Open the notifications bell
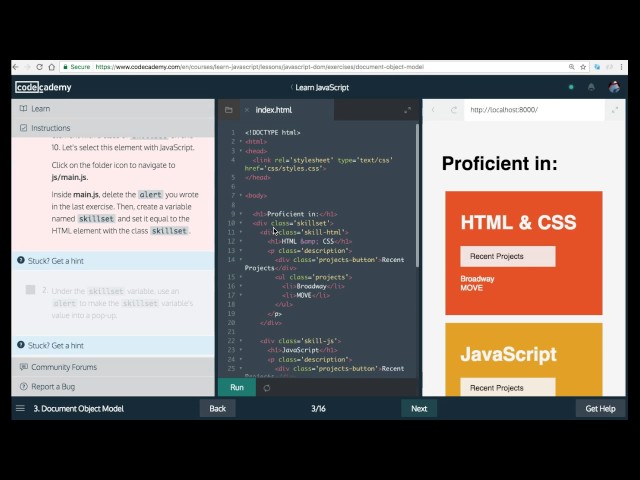640x480 pixels. click(x=591, y=87)
